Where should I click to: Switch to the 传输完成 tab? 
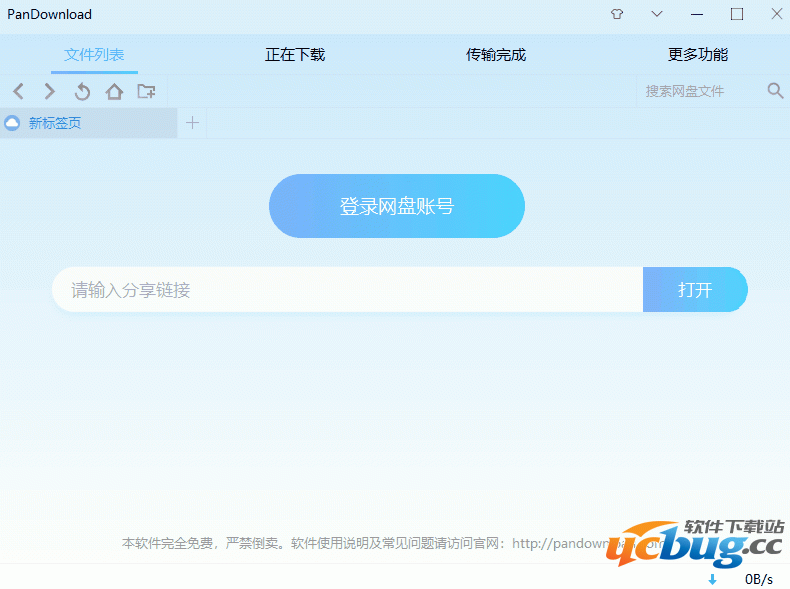click(496, 55)
